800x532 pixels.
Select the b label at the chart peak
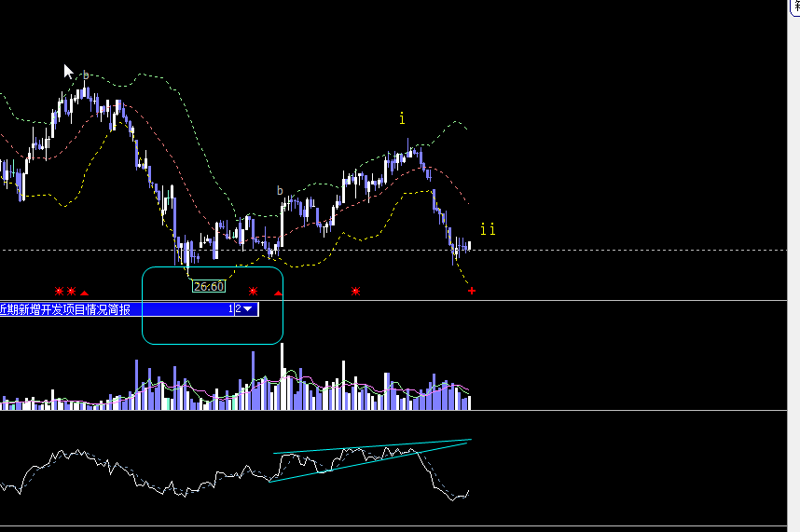pyautogui.click(x=86, y=75)
